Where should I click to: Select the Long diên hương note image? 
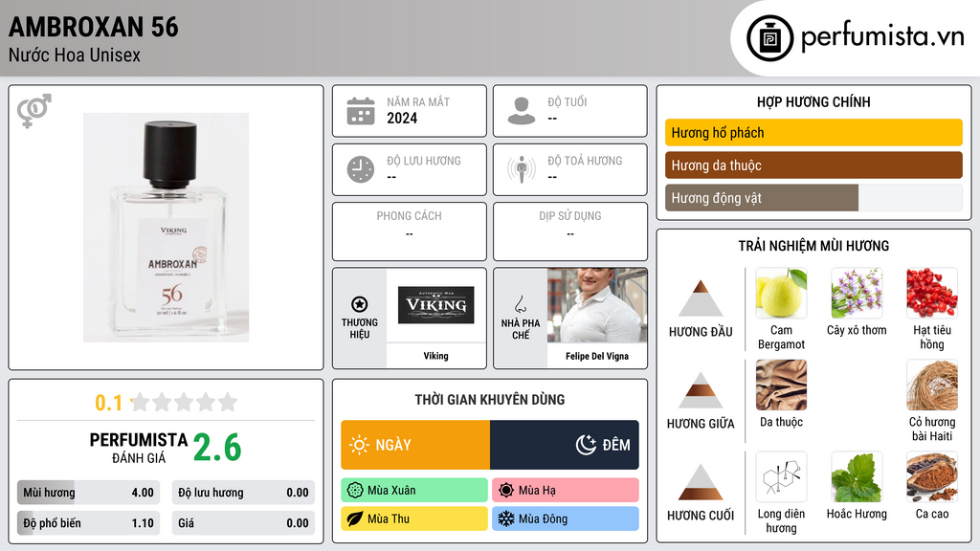[781, 476]
